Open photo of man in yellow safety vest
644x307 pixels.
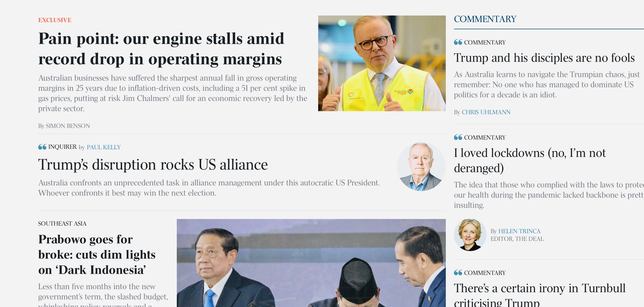[x=382, y=63]
